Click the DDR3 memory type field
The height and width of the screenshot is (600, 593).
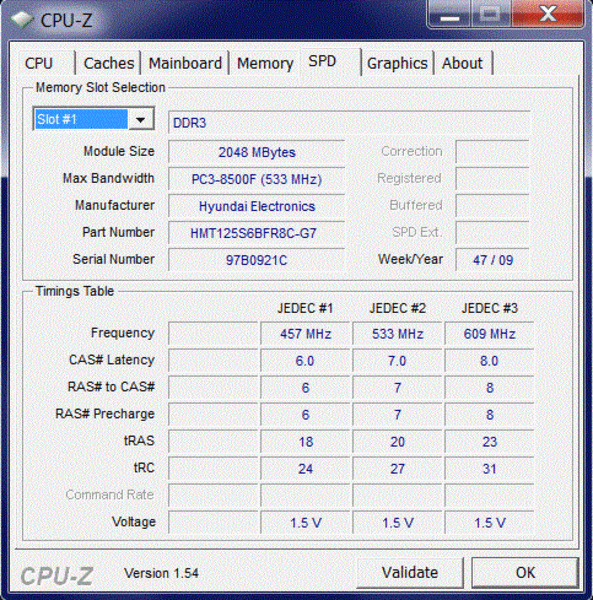(349, 123)
